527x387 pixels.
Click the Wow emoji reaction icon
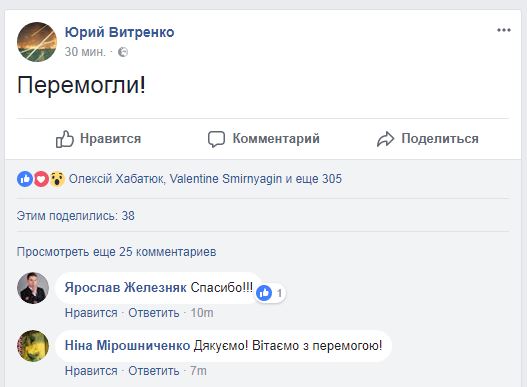[57, 179]
